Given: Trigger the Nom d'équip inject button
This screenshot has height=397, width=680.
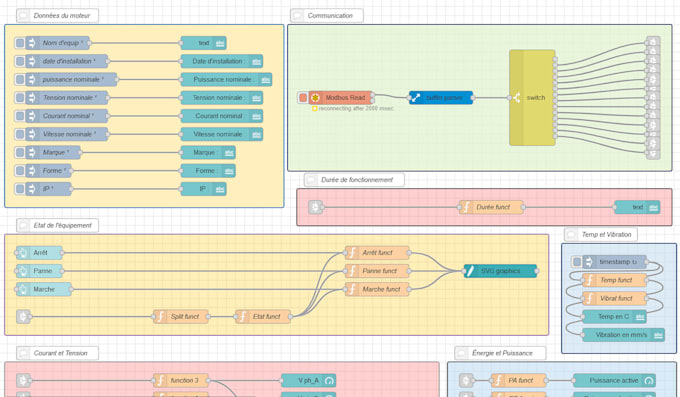Looking at the screenshot, I should point(20,43).
